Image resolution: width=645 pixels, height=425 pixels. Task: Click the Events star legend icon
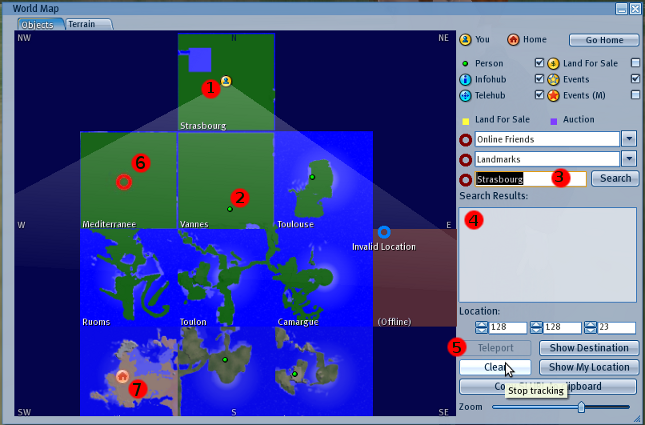pyautogui.click(x=553, y=80)
